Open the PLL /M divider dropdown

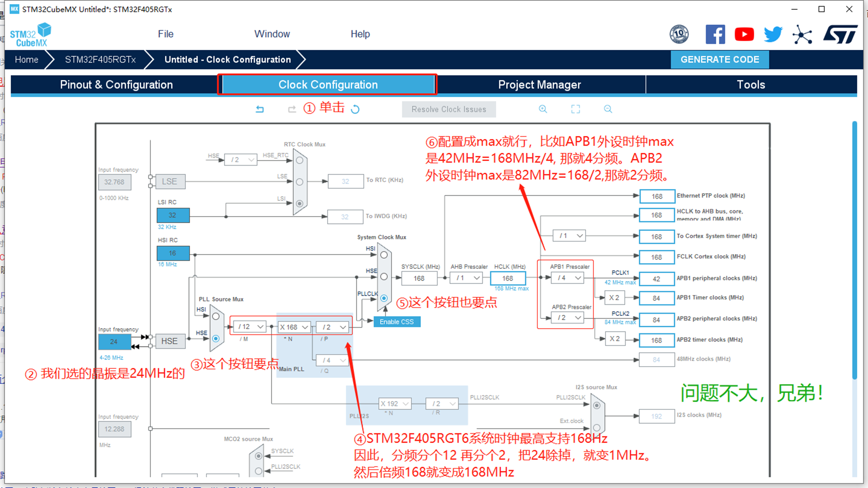[250, 327]
